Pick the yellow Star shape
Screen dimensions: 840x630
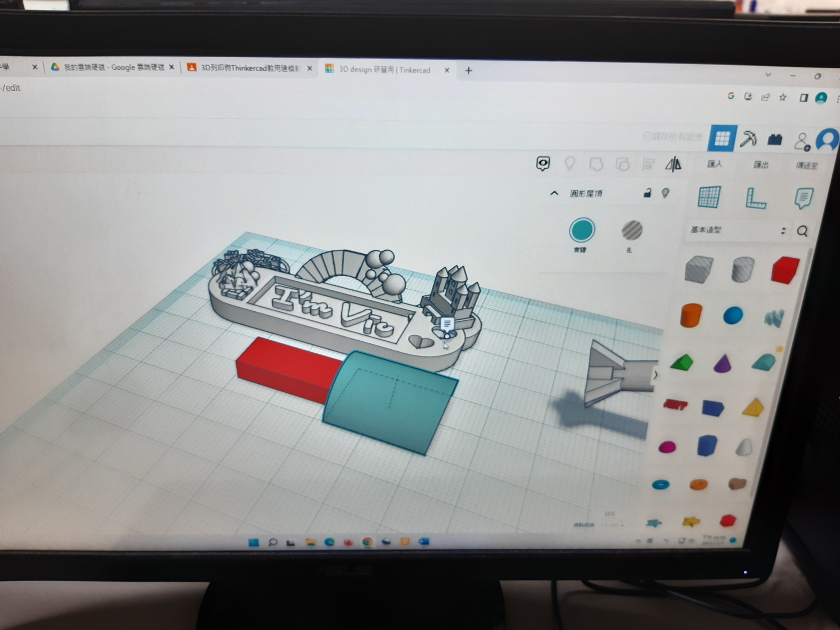(x=691, y=521)
